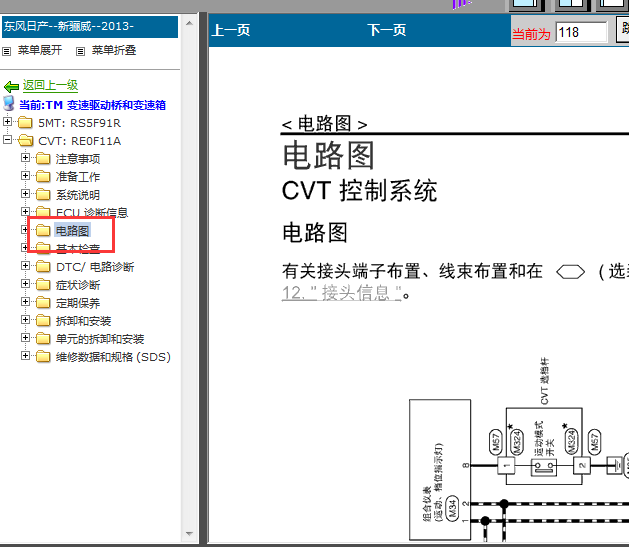Click the folder icon of 定期保养
Image resolution: width=629 pixels, height=547 pixels.
click(43, 302)
